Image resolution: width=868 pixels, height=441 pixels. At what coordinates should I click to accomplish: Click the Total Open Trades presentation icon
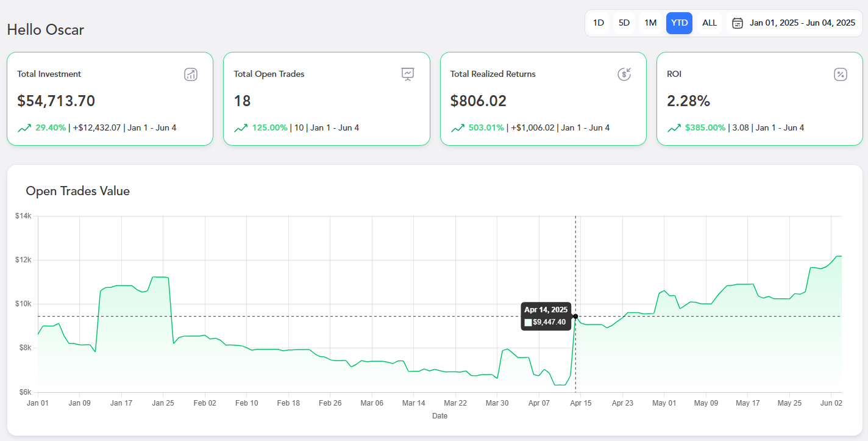point(408,74)
